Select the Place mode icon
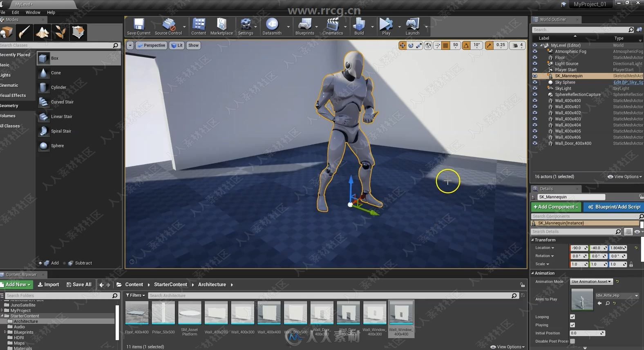The image size is (644, 350). click(x=7, y=32)
